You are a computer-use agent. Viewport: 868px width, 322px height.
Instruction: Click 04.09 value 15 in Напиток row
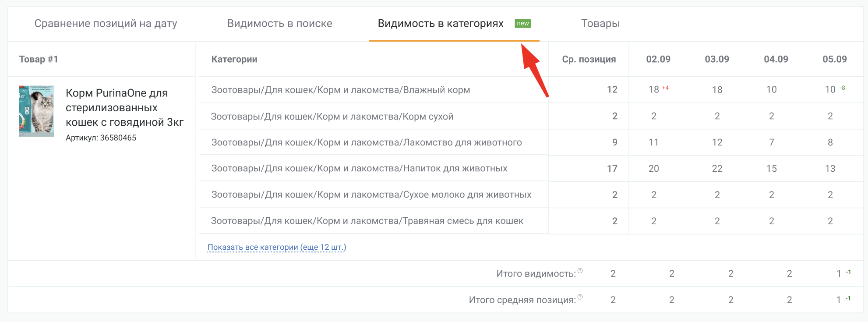click(x=772, y=169)
